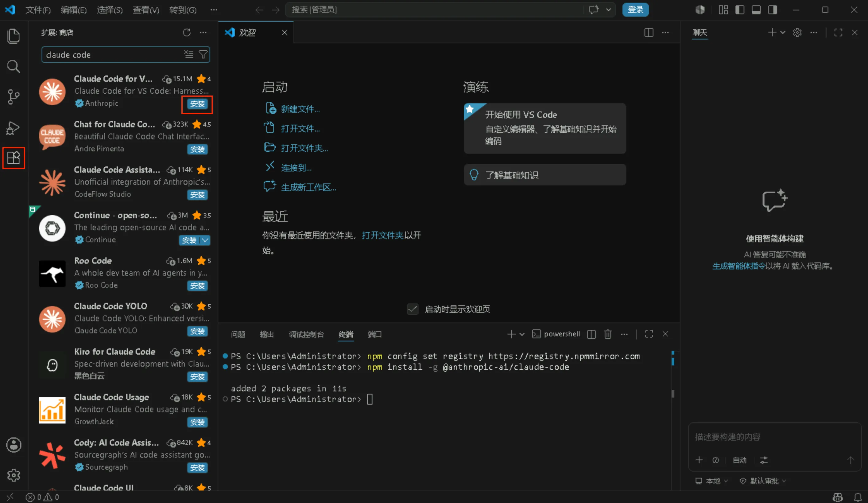The width and height of the screenshot is (868, 503).
Task: Open the 查看(V) menu
Action: (x=146, y=10)
